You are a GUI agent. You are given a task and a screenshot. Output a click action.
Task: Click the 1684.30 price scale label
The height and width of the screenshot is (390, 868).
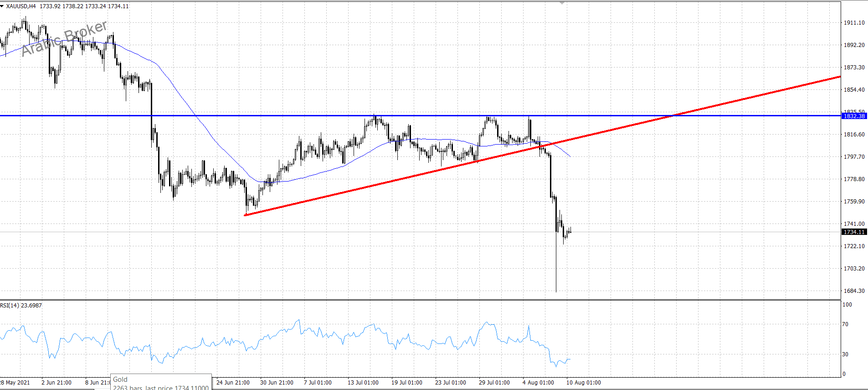854,291
